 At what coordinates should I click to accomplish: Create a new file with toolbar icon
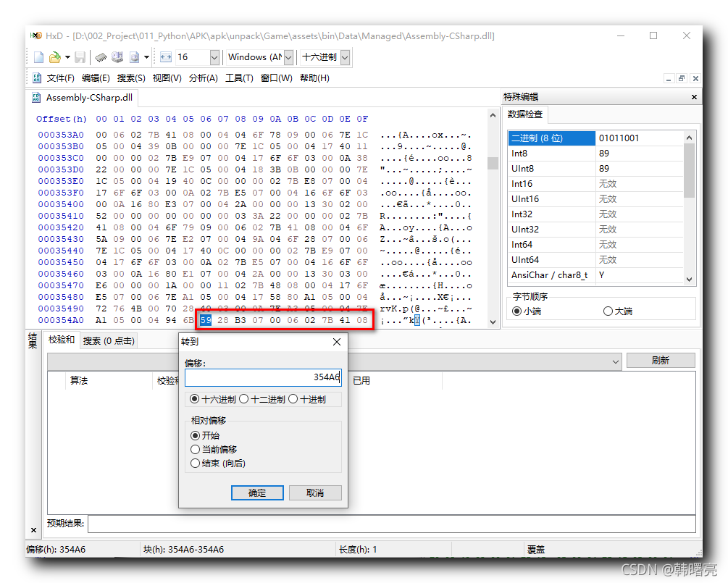(39, 57)
